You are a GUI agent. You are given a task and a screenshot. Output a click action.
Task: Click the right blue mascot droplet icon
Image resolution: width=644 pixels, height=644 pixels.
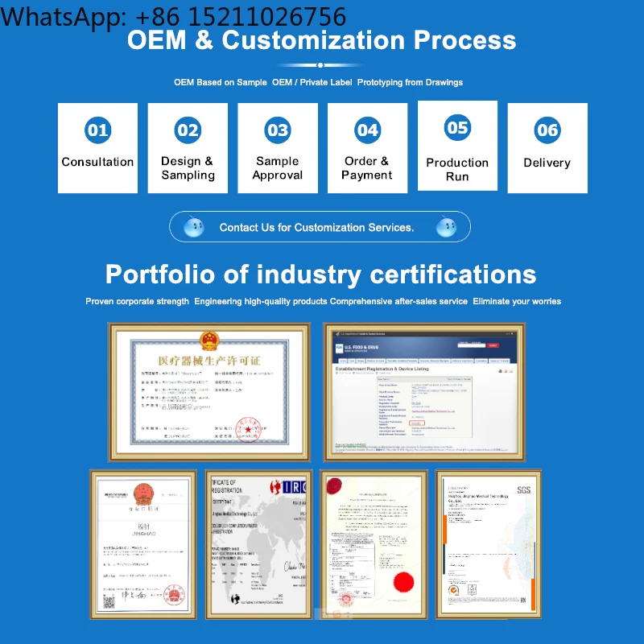pyautogui.click(x=446, y=226)
